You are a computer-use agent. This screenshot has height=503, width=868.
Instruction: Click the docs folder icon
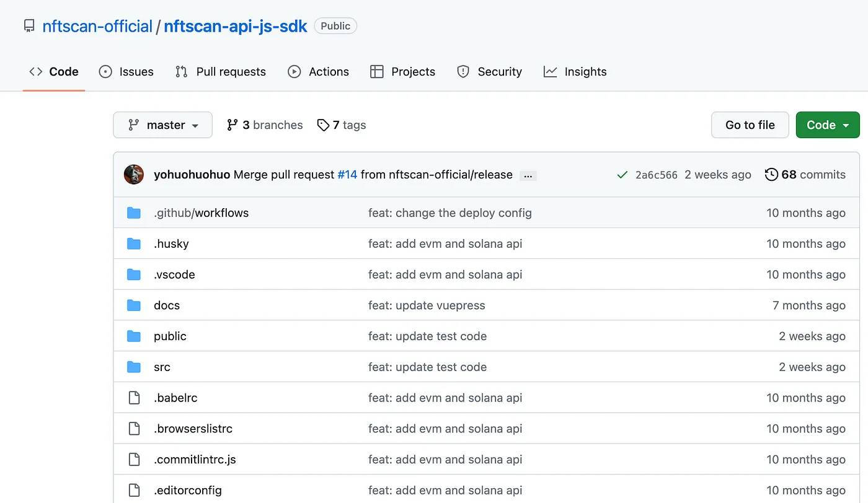click(134, 305)
